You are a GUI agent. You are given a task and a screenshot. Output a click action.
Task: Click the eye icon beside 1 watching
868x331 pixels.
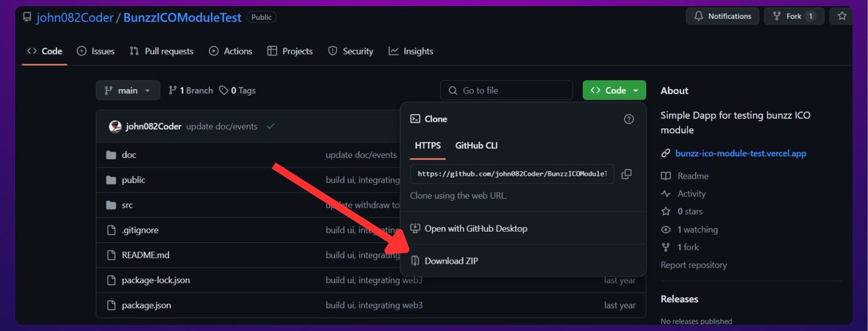[x=665, y=229]
